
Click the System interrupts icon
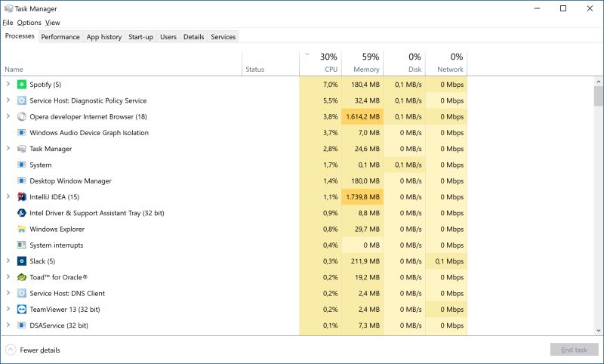22,245
